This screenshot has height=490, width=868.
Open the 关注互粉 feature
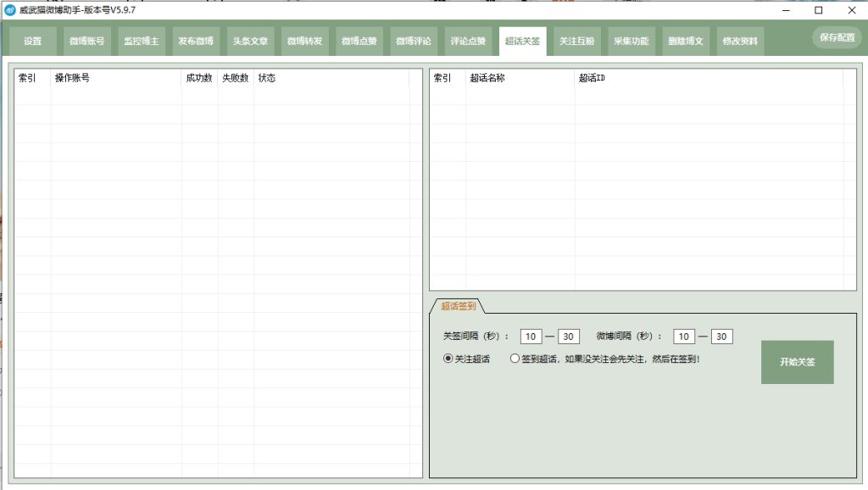(x=576, y=39)
